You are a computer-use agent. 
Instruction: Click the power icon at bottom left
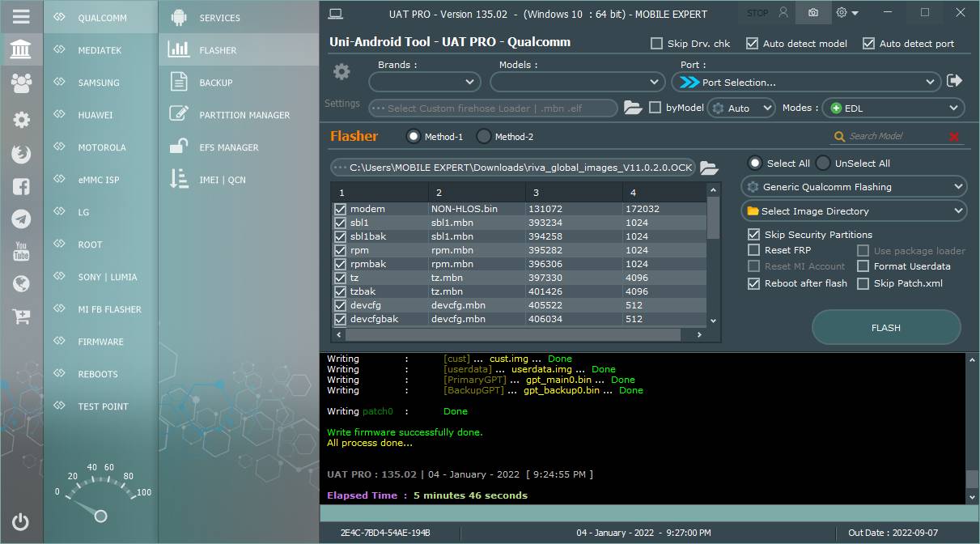coord(21,522)
